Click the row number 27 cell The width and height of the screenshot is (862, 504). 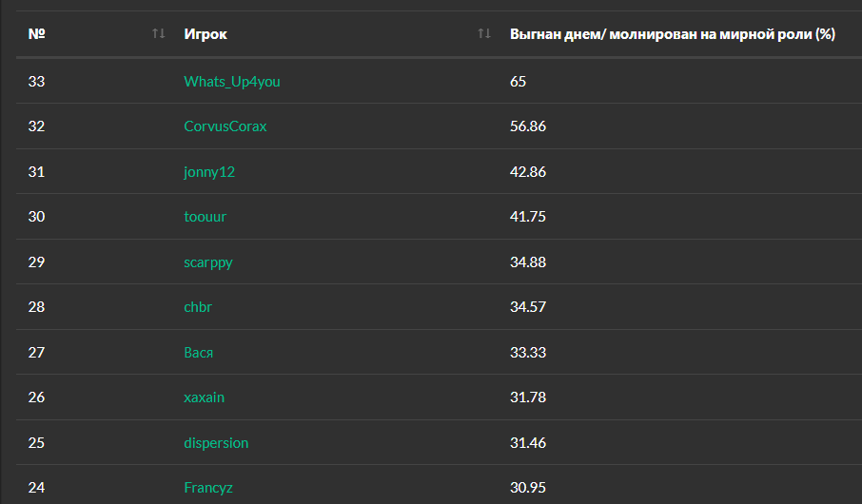[x=37, y=353]
